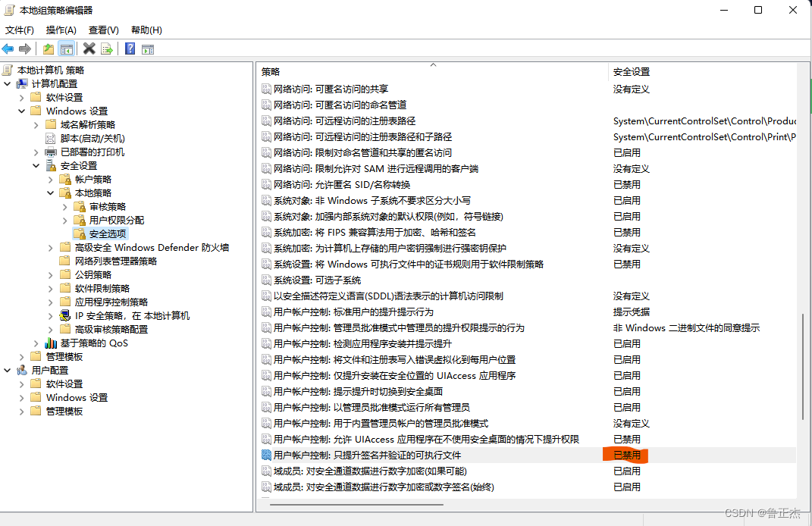
Task: Click the 计算机配置 computer icon
Action: (x=22, y=84)
